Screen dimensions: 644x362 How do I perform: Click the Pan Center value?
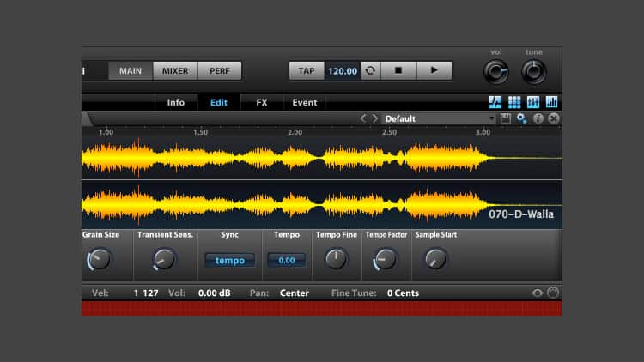(x=294, y=293)
